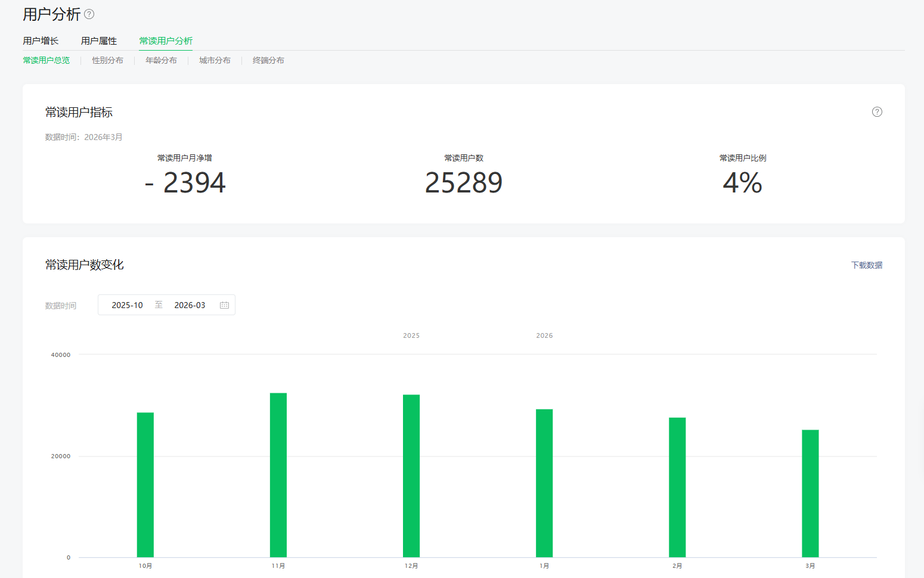
Task: Open 城市分布 sub-tab
Action: pos(215,60)
